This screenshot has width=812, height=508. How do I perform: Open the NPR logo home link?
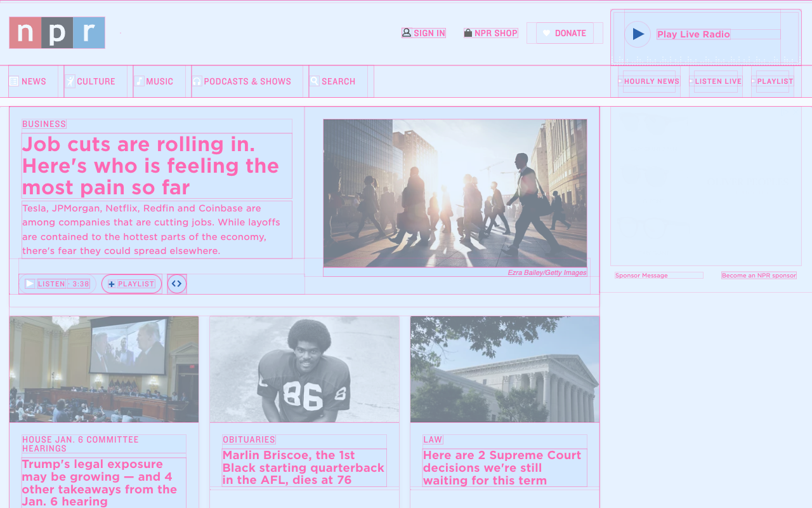click(57, 33)
